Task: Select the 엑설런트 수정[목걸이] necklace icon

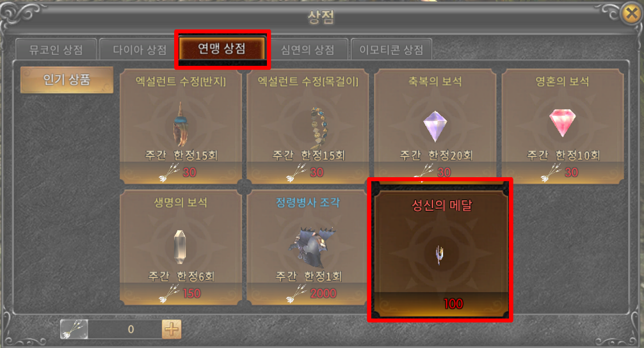Action: [318, 128]
